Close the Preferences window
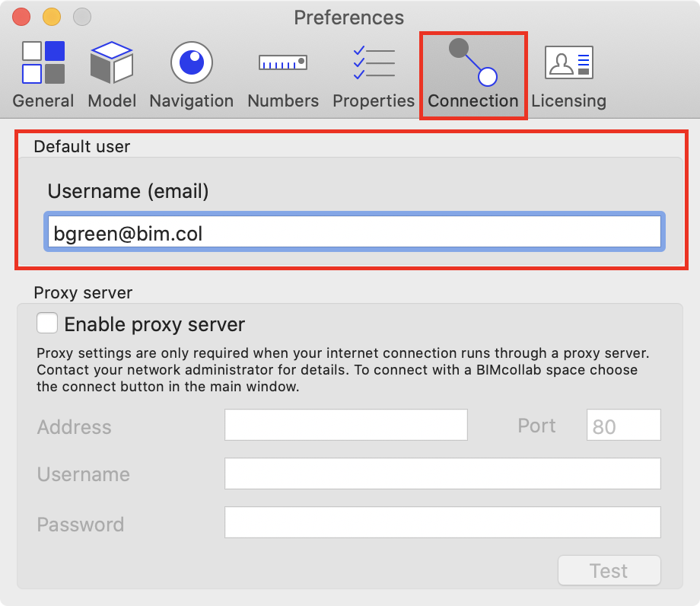Viewport: 700px width, 606px height. point(21,17)
